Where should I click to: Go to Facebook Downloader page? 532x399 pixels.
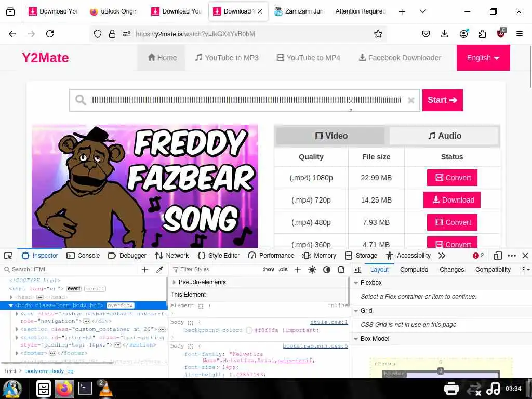pos(400,58)
